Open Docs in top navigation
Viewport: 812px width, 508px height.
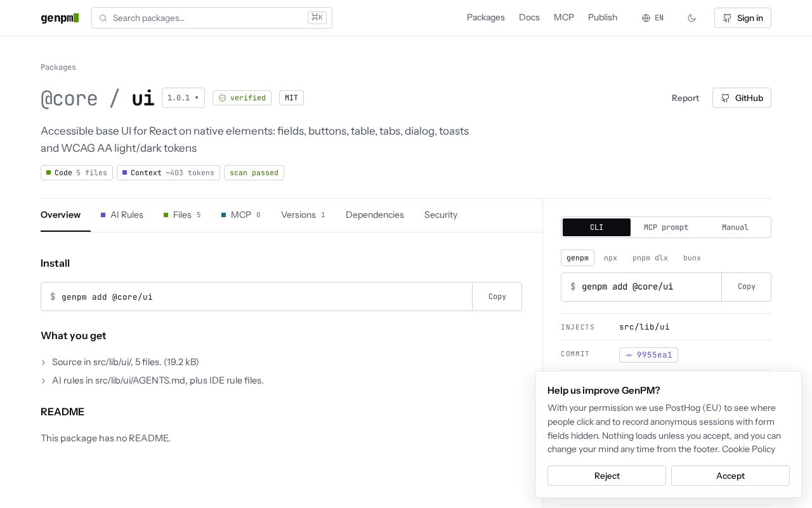click(529, 18)
